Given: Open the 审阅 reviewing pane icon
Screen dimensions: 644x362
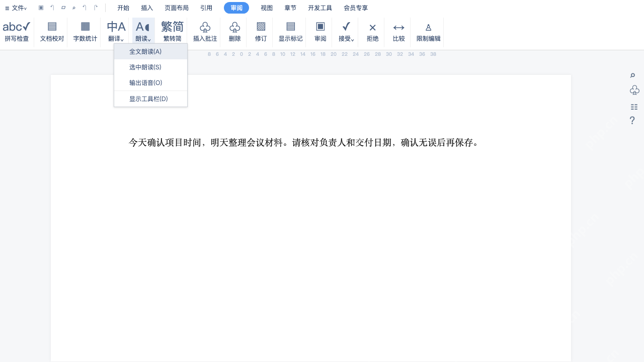Looking at the screenshot, I should pos(320,27).
